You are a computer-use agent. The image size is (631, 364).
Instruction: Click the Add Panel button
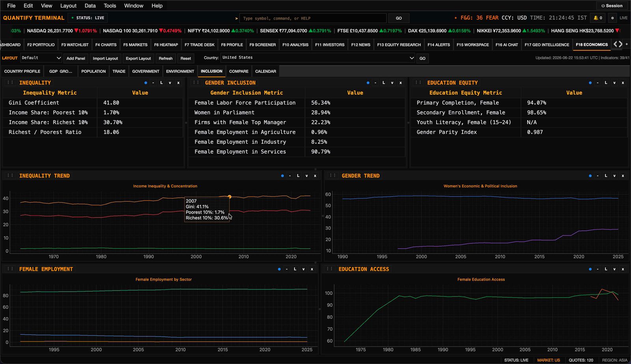pyautogui.click(x=76, y=58)
